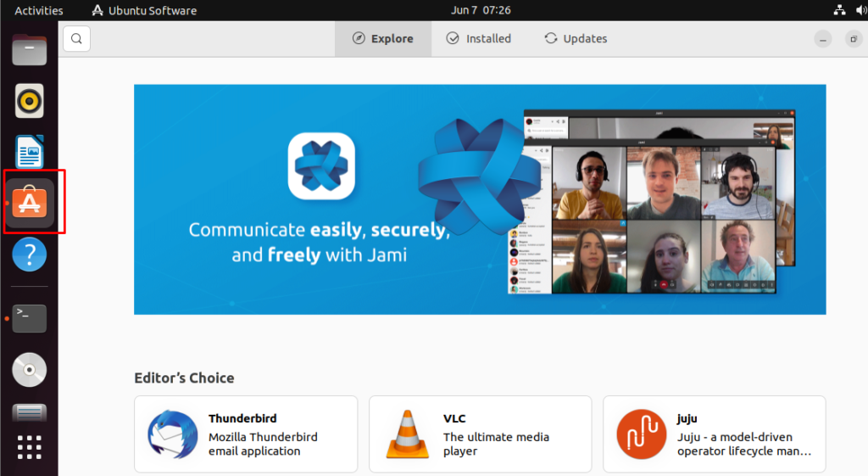868x476 pixels.
Task: Open the Updates tab
Action: [x=576, y=39]
